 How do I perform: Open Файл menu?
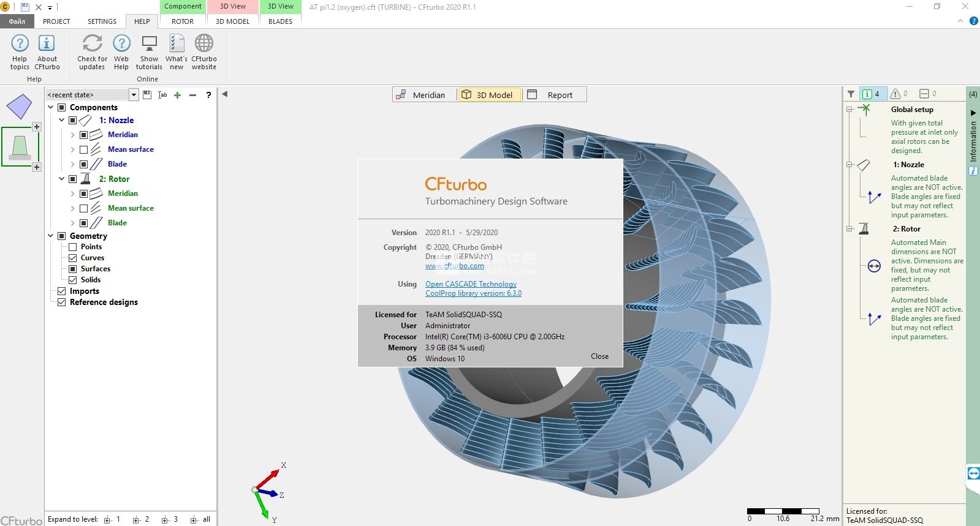[17, 21]
